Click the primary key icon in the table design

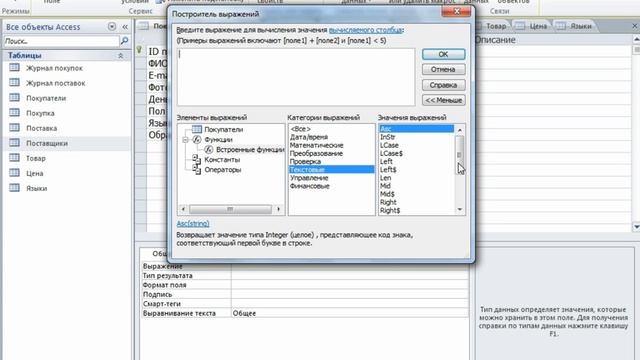139,50
